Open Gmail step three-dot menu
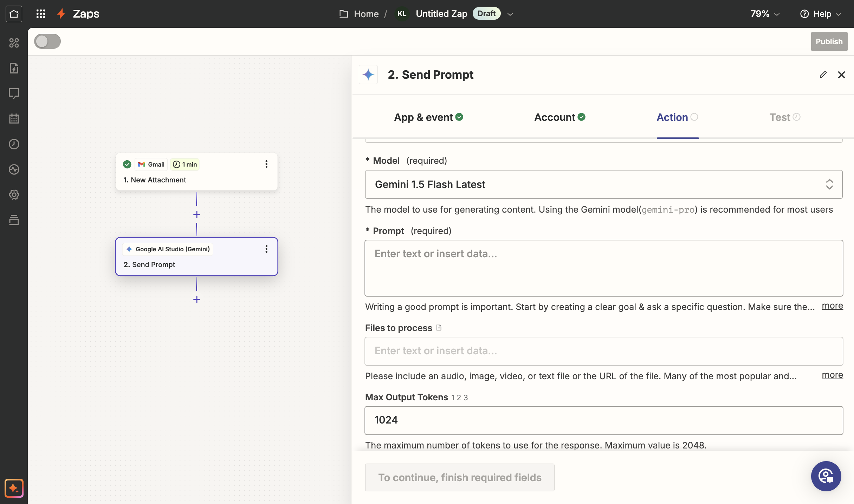The width and height of the screenshot is (854, 504). pos(266,164)
